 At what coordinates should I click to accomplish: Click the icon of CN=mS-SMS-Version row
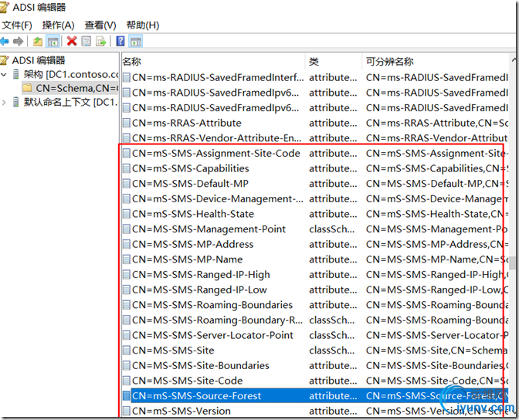pyautogui.click(x=126, y=411)
